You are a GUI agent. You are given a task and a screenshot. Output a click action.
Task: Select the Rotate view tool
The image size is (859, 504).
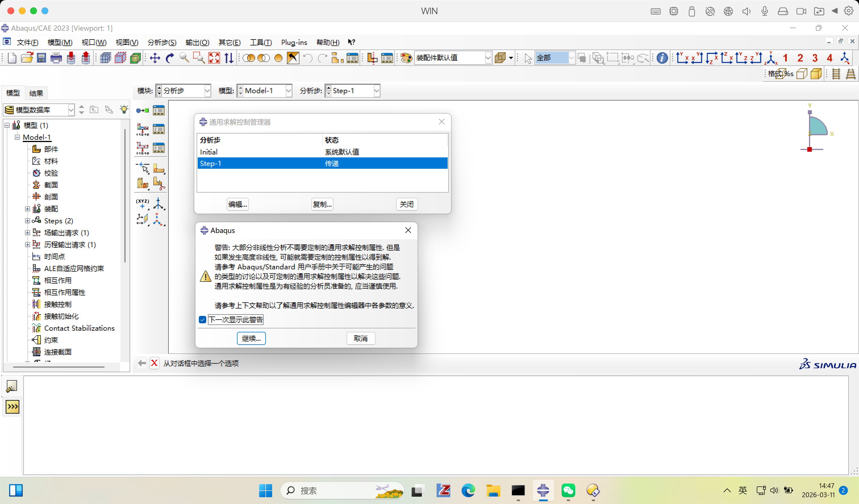170,58
